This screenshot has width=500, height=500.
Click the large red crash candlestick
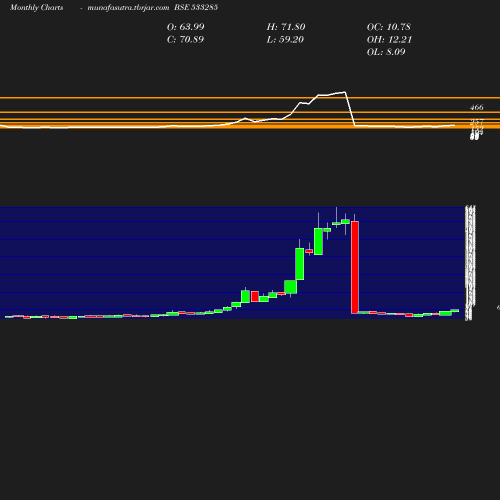[x=355, y=267]
